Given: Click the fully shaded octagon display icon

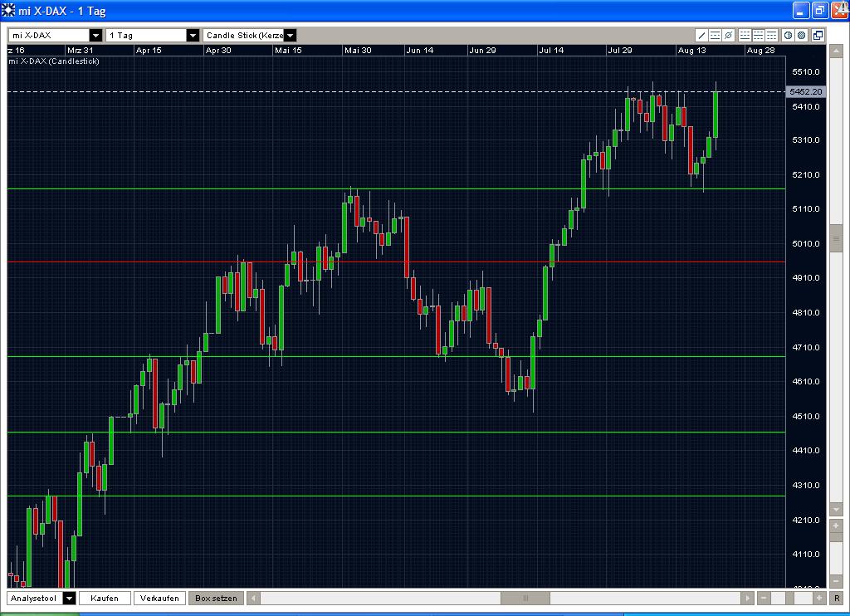Looking at the screenshot, I should (x=802, y=35).
